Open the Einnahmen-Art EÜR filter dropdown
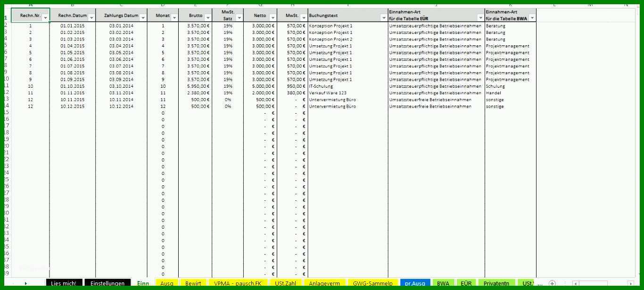Image resolution: width=644 pixels, height=290 pixels. click(x=480, y=18)
